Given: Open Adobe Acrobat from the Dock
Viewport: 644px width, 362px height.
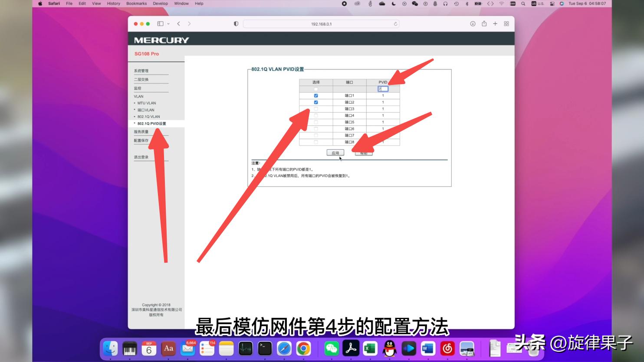Looking at the screenshot, I should coord(351,348).
